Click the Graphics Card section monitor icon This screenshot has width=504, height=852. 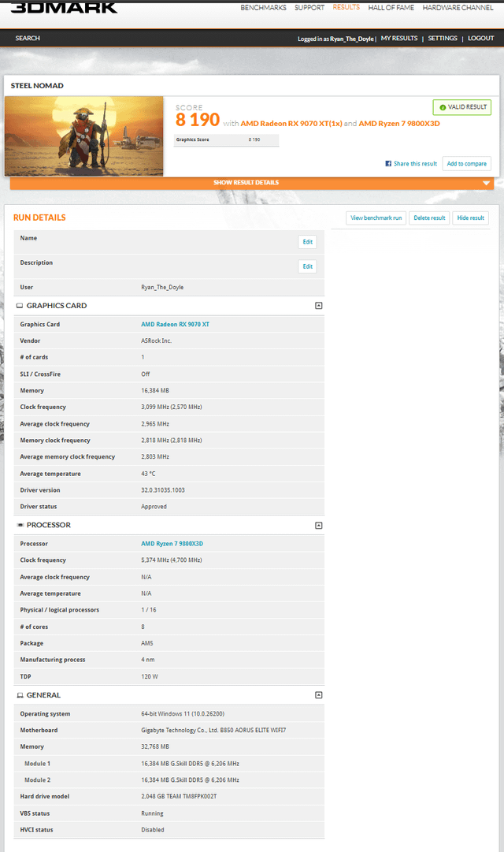20,306
